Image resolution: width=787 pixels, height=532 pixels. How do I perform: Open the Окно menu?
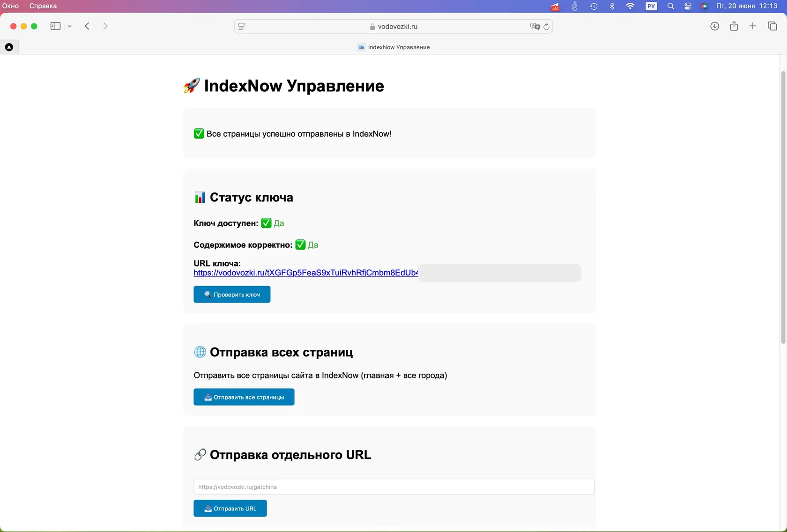[x=10, y=6]
